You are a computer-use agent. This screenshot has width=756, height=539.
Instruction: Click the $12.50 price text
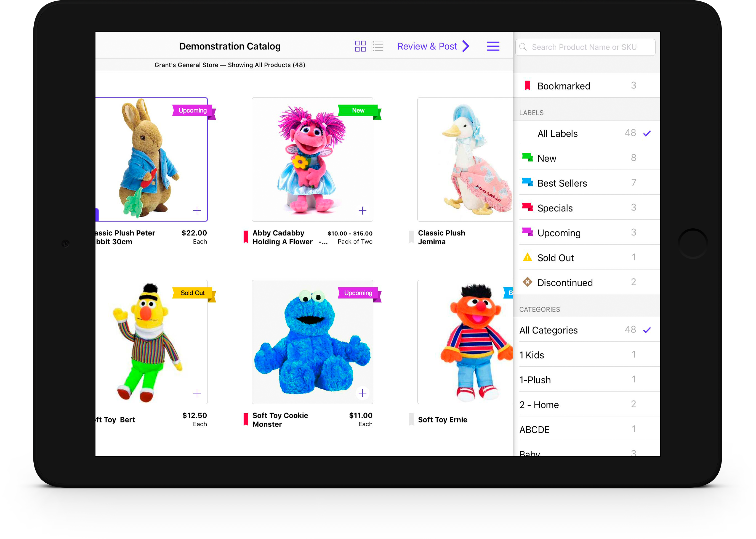[x=194, y=416]
